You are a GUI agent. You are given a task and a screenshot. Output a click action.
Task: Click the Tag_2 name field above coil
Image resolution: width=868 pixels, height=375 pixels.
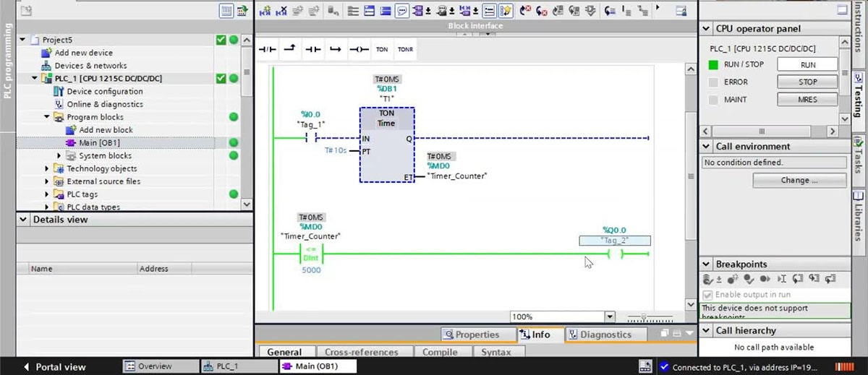point(615,241)
